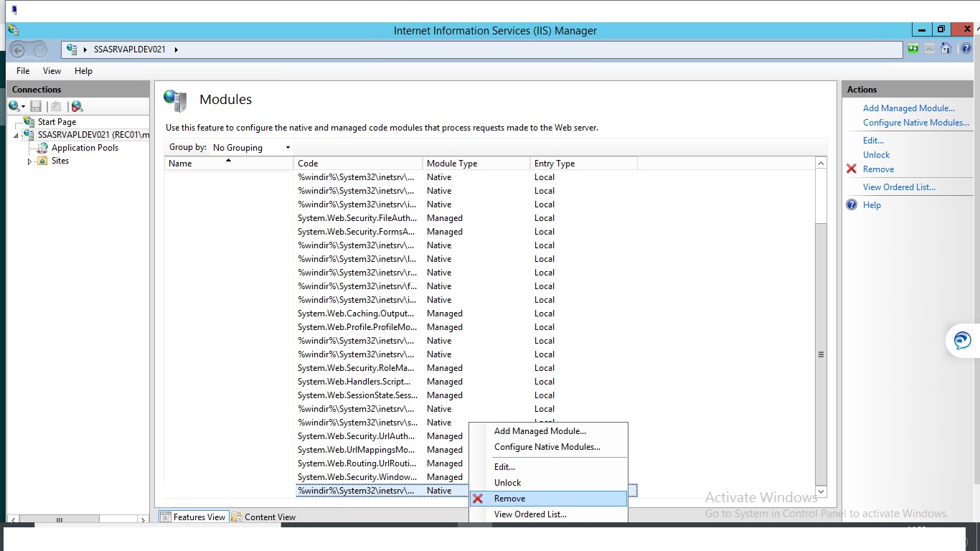Click the Delete Connection globe icon
This screenshot has width=980, height=551.
pos(77,106)
